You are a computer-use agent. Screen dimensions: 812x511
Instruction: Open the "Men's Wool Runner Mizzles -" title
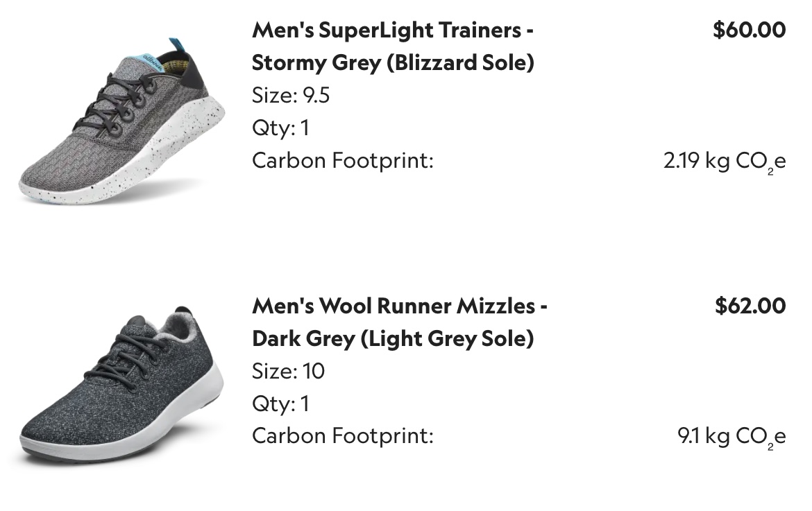point(399,306)
